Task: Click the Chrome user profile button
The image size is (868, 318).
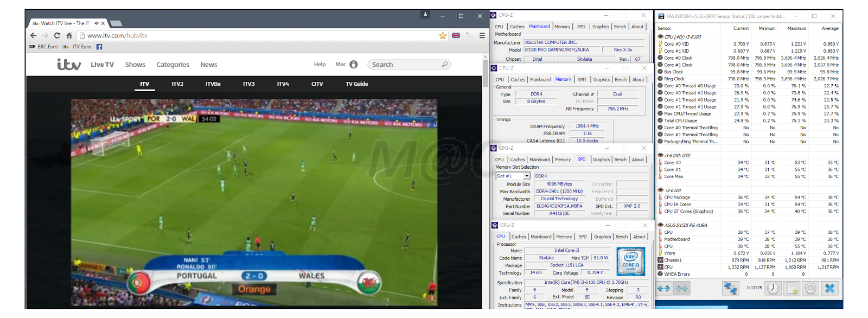Action: pos(425,15)
